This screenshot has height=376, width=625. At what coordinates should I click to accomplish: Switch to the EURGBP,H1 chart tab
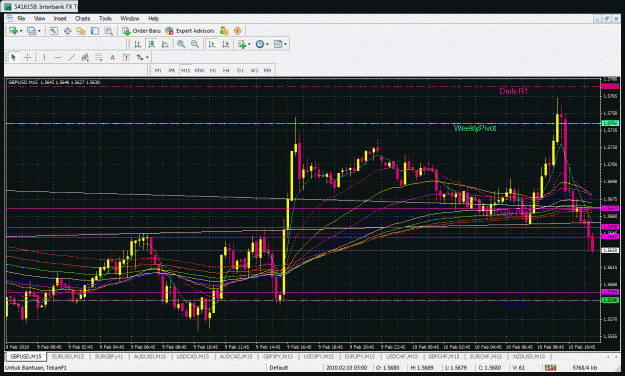tap(110, 356)
